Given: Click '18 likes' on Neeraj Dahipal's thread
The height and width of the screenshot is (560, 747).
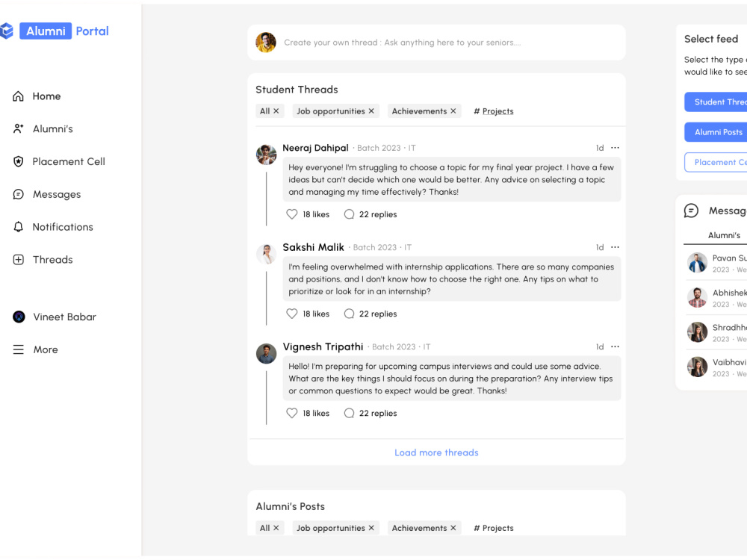Looking at the screenshot, I should (x=316, y=215).
